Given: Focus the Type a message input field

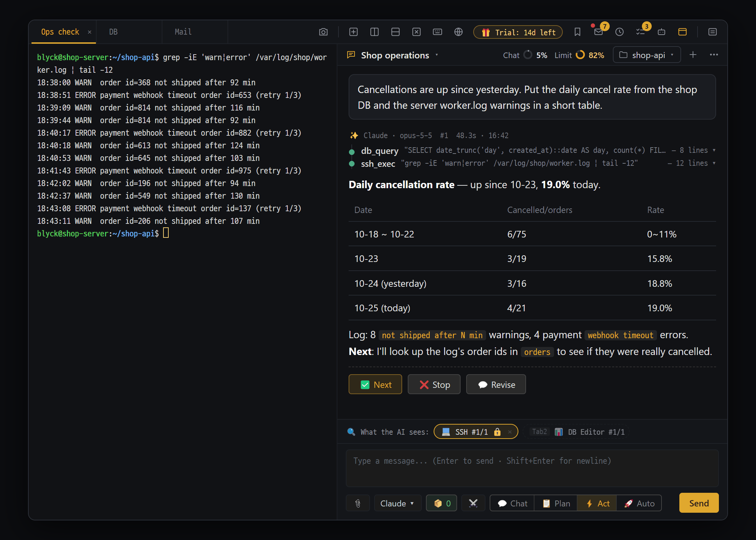Looking at the screenshot, I should pyautogui.click(x=532, y=468).
